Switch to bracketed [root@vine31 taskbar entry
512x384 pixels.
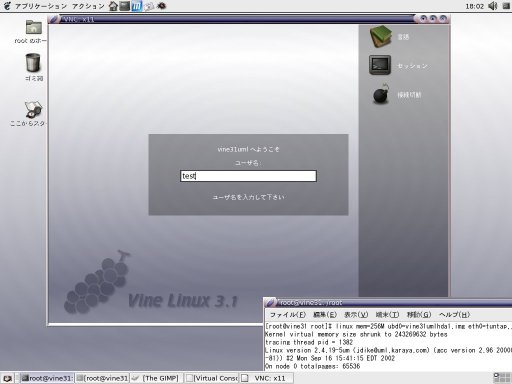pyautogui.click(x=102, y=378)
